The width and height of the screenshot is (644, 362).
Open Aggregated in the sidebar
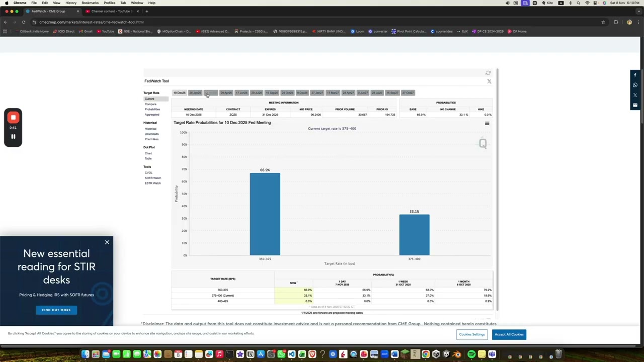pos(152,115)
